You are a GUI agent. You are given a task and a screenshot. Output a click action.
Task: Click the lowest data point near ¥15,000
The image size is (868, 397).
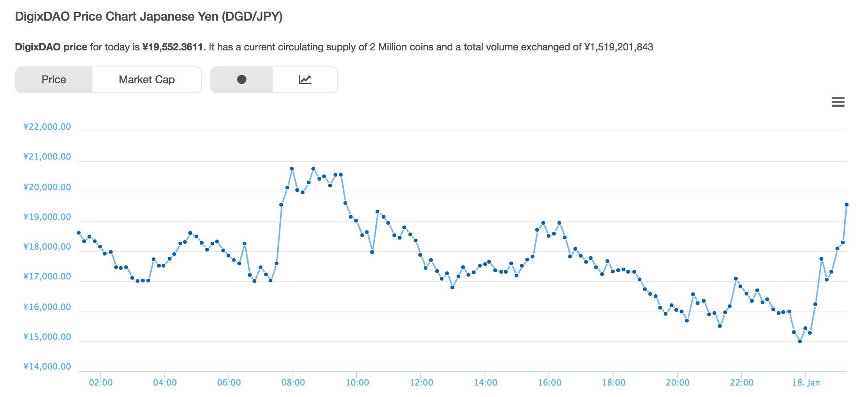click(800, 341)
